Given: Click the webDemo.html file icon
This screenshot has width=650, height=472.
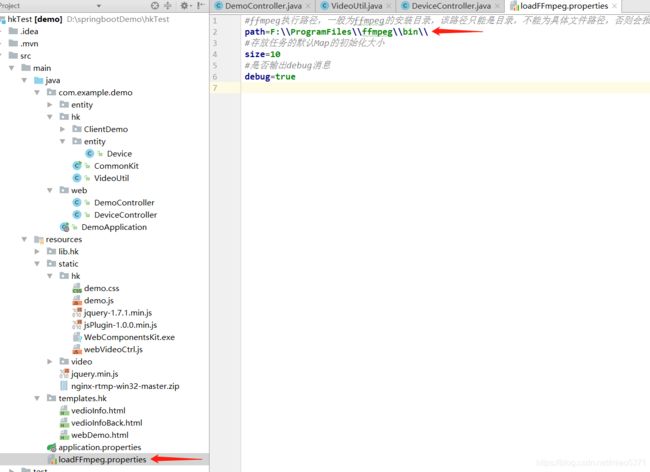Looking at the screenshot, I should [64, 435].
